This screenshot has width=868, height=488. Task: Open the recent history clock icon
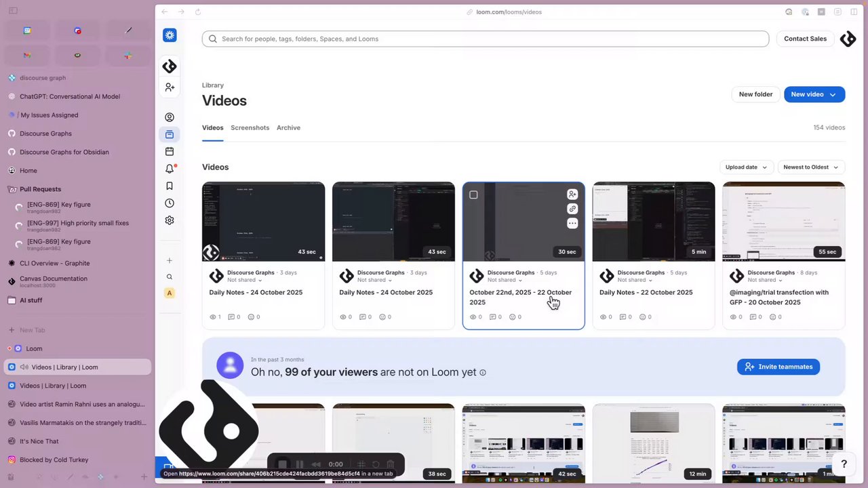click(170, 203)
